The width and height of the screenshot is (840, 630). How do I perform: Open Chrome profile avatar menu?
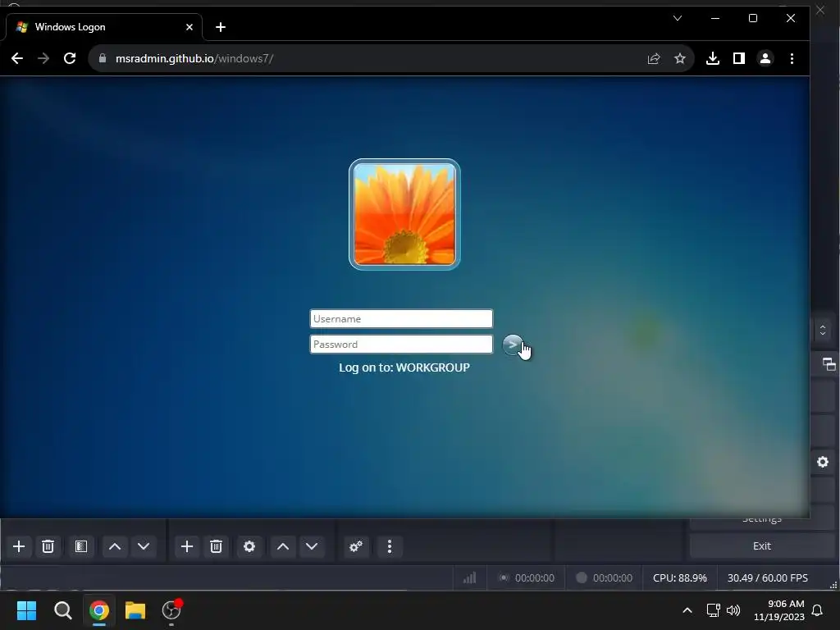765,58
